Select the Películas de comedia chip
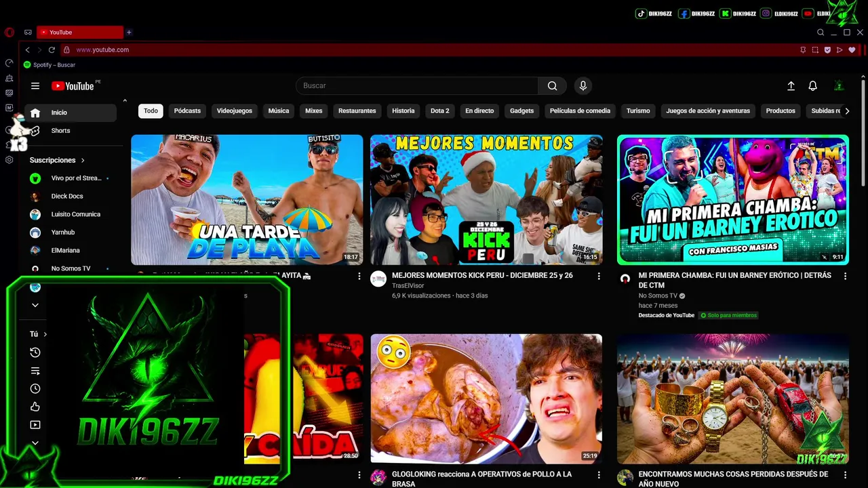Viewport: 868px width, 488px height. click(x=580, y=110)
